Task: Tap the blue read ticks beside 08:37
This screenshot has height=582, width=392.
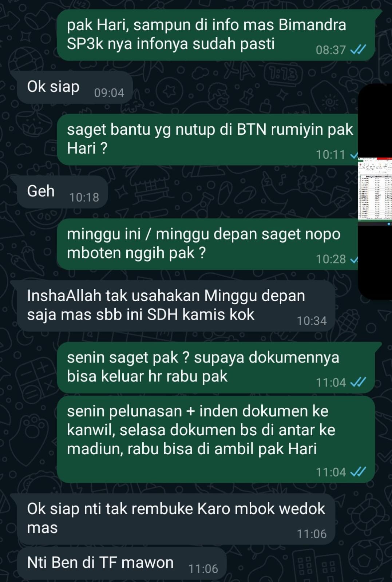Action: pyautogui.click(x=358, y=50)
